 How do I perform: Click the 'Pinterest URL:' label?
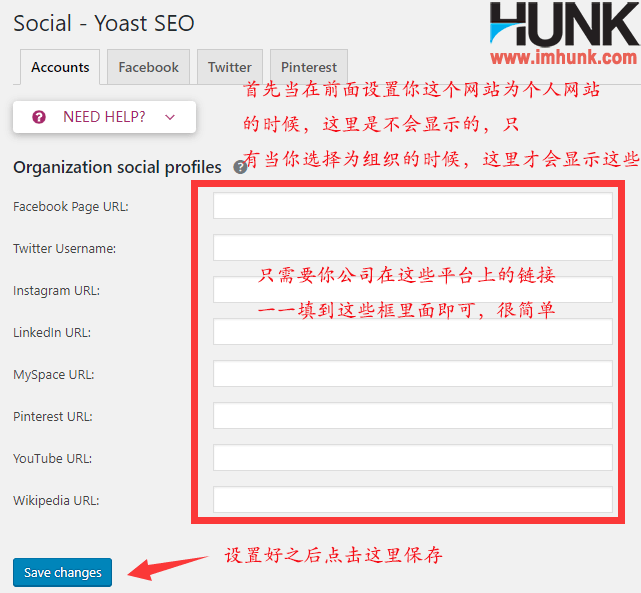[x=53, y=416]
